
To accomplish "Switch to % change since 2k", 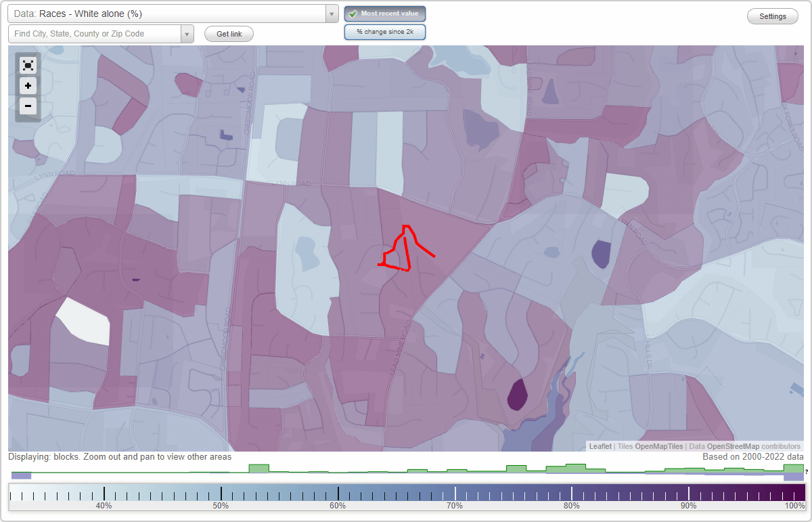I will tap(385, 32).
